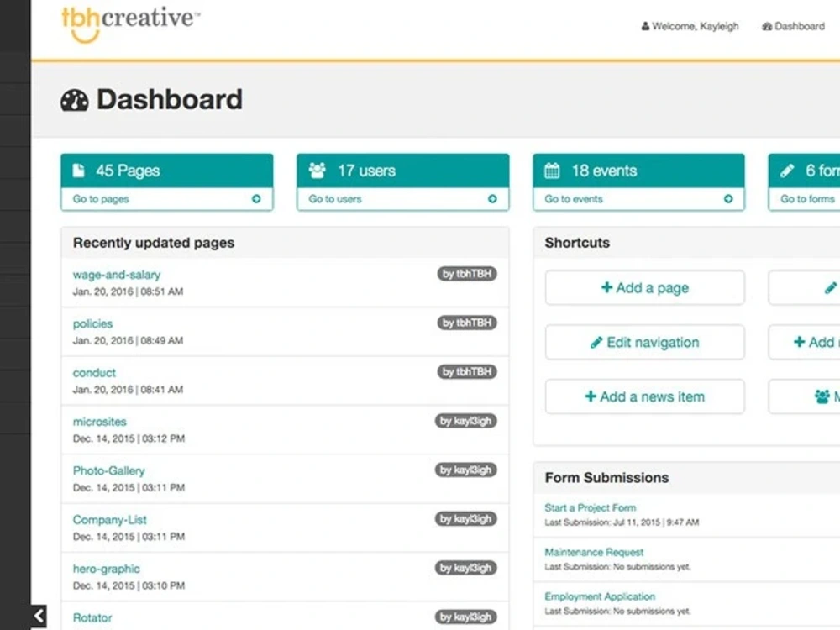
Task: Follow the Go to users link
Action: tap(334, 199)
